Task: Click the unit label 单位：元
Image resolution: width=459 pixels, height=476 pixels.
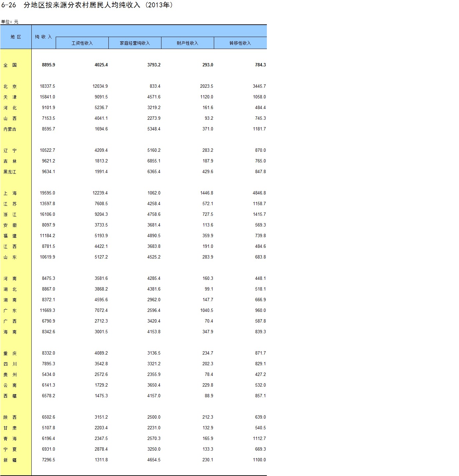Action: [10, 22]
